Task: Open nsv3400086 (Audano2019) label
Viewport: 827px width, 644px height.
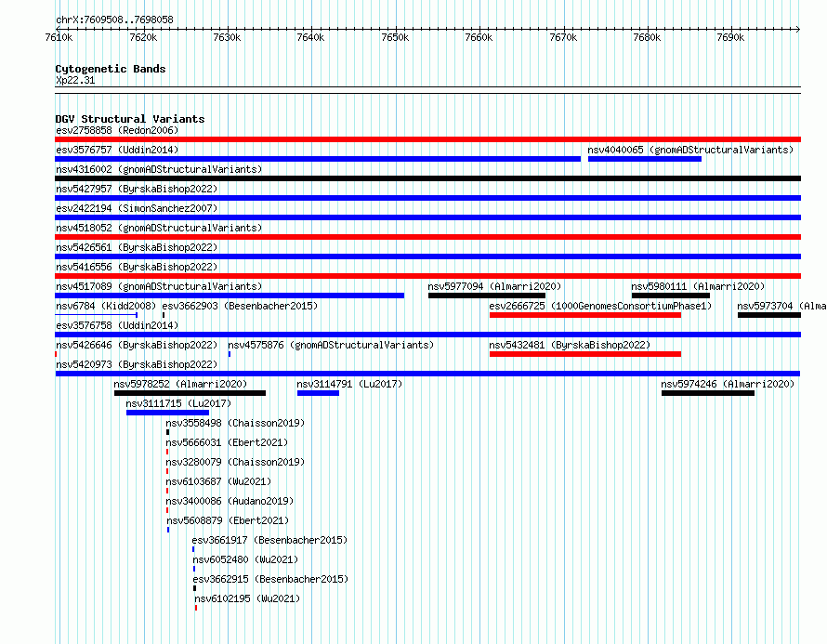Action: click(x=230, y=501)
